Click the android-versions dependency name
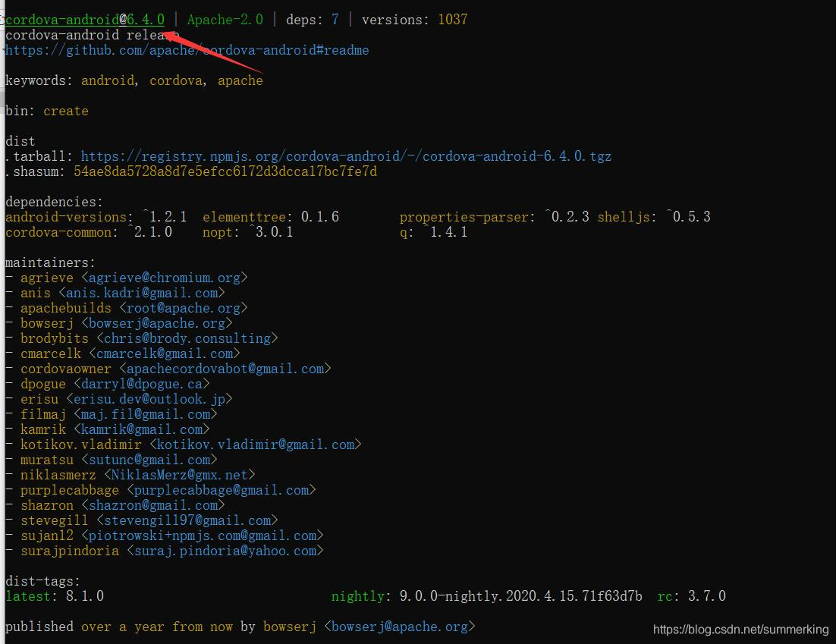 [x=66, y=217]
